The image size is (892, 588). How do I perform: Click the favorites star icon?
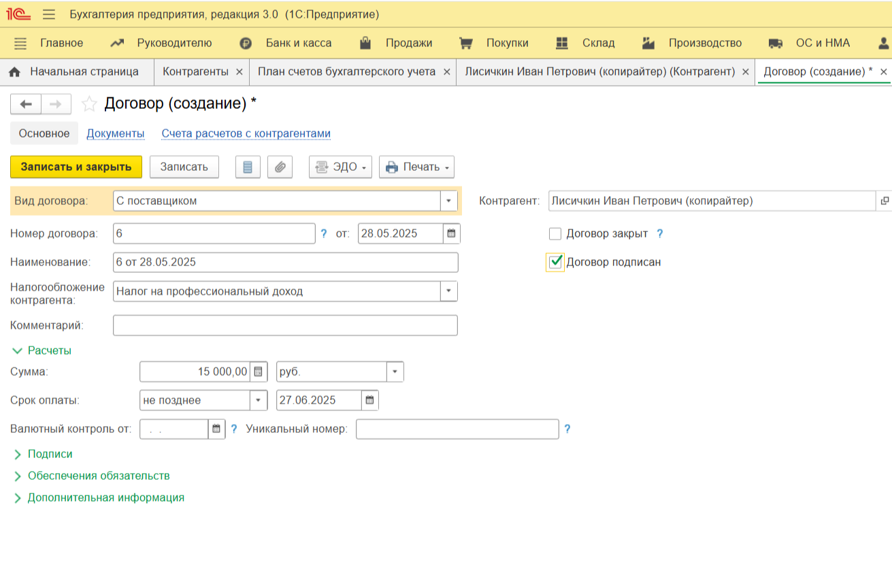[x=89, y=104]
